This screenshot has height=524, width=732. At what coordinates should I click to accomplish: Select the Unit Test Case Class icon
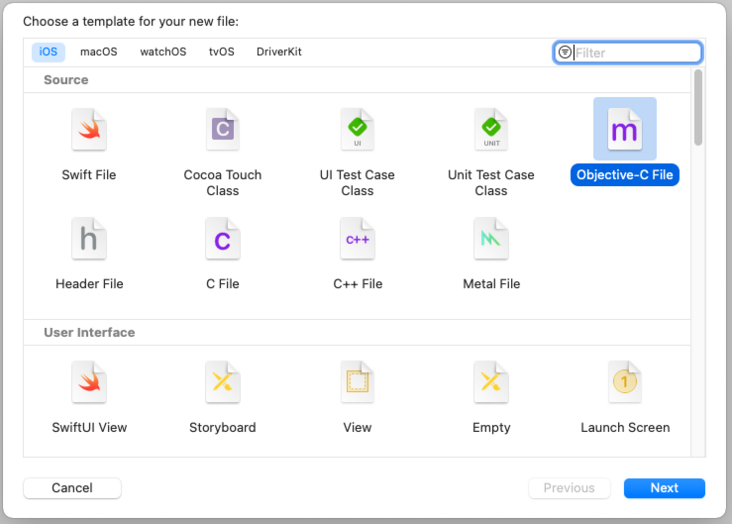tap(491, 130)
